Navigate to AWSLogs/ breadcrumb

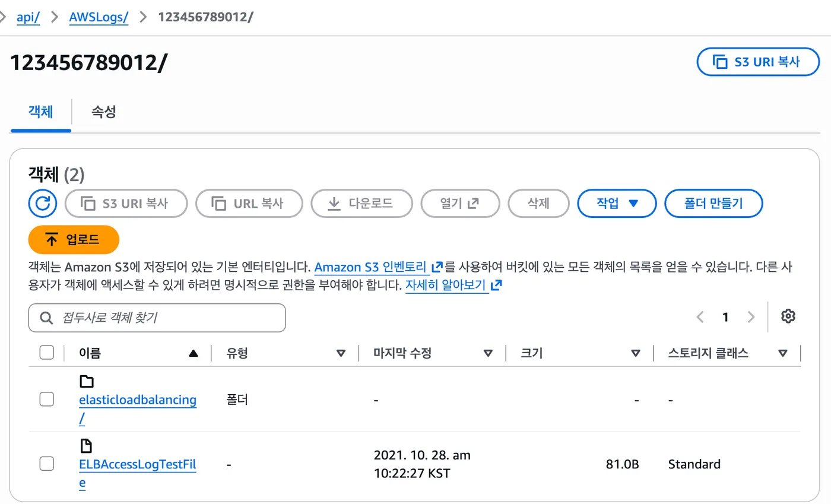(99, 17)
